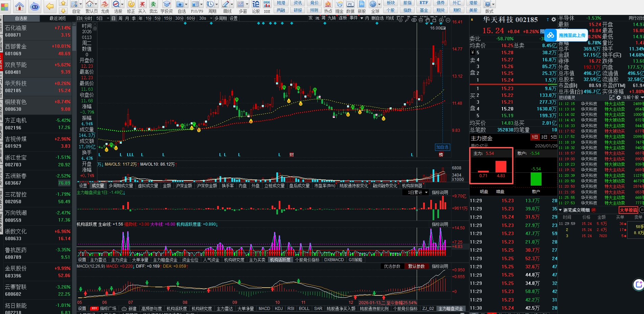Open the 自定 dropdown arrow
The width and height of the screenshot is (644, 314).
tap(81, 4)
